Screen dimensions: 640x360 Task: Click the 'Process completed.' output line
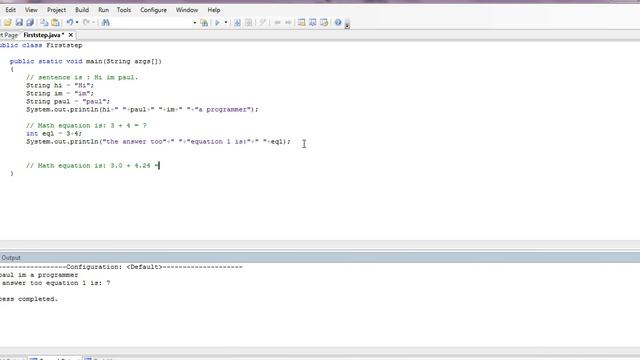(29, 299)
